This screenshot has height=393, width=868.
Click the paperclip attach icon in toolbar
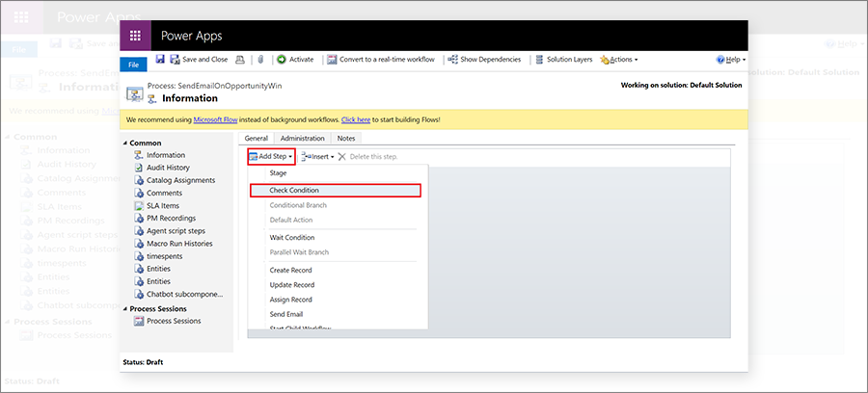[x=260, y=59]
